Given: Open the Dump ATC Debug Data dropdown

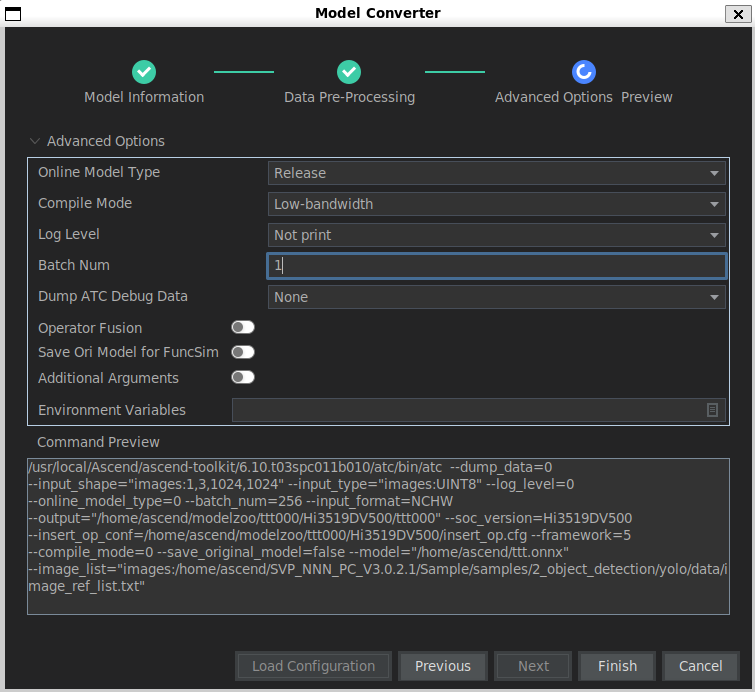Looking at the screenshot, I should point(496,297).
